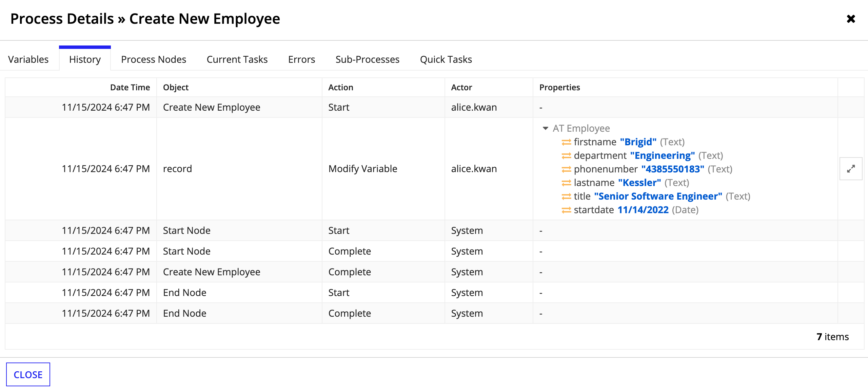The height and width of the screenshot is (389, 868).
Task: Click the startdate change arrows icon
Action: (566, 210)
